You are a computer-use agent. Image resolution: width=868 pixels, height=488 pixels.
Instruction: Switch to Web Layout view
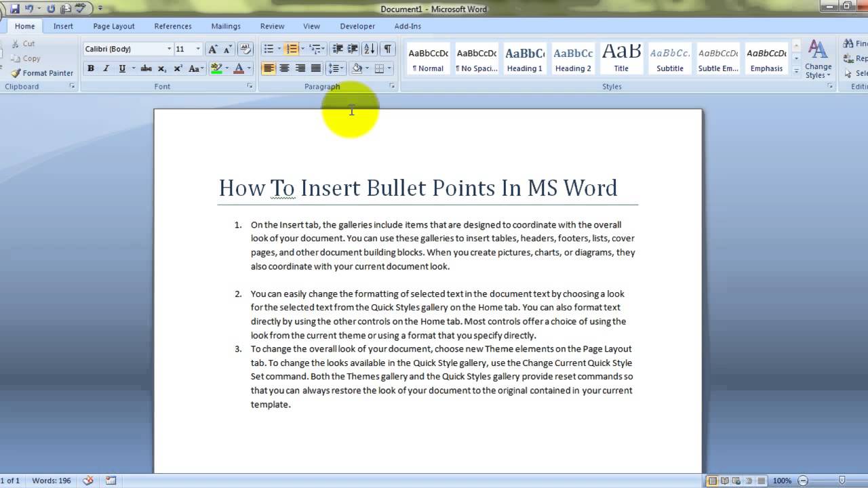[736, 481]
